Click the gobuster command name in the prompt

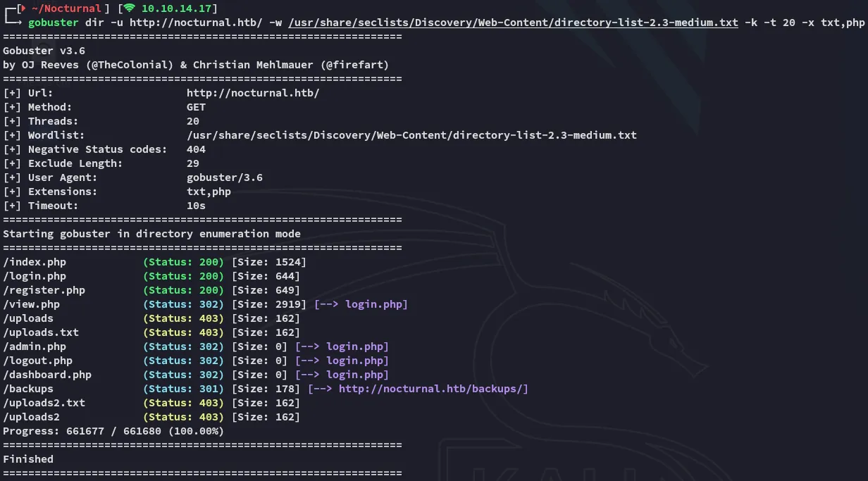point(53,23)
